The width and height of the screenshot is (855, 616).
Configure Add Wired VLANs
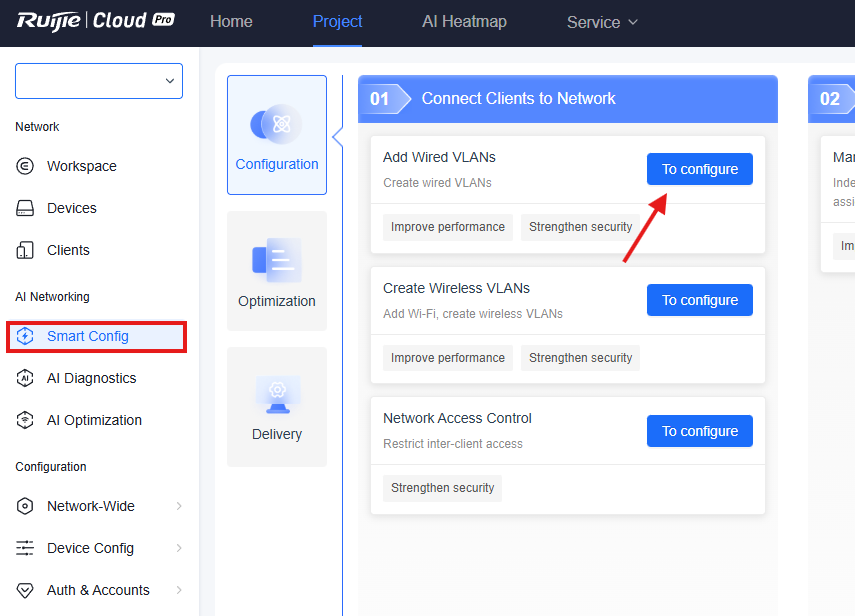coord(699,169)
